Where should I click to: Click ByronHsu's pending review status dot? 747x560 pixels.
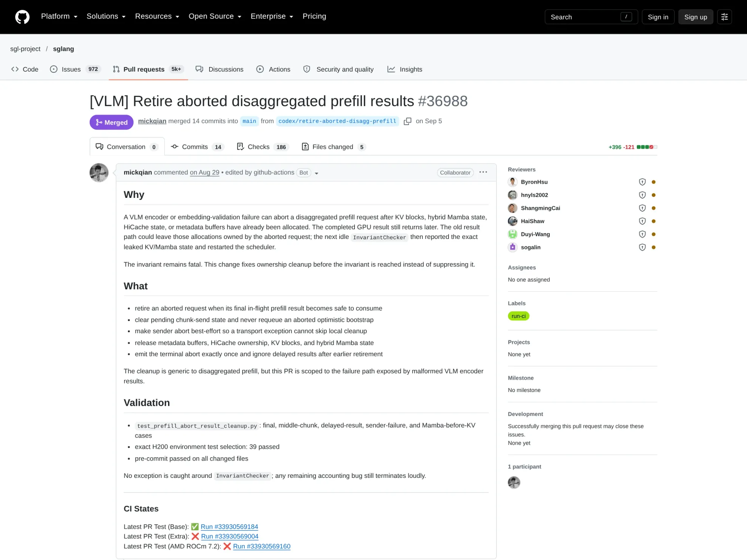pyautogui.click(x=653, y=182)
